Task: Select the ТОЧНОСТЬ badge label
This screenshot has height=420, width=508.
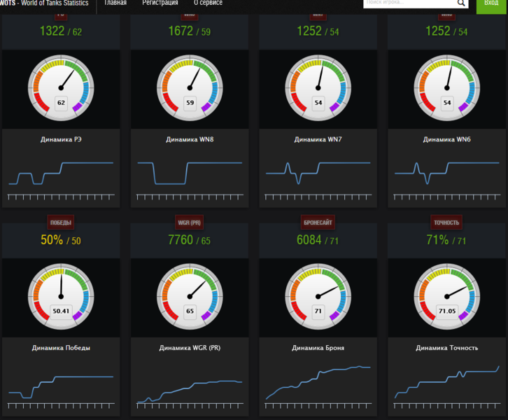Action: click(x=446, y=223)
